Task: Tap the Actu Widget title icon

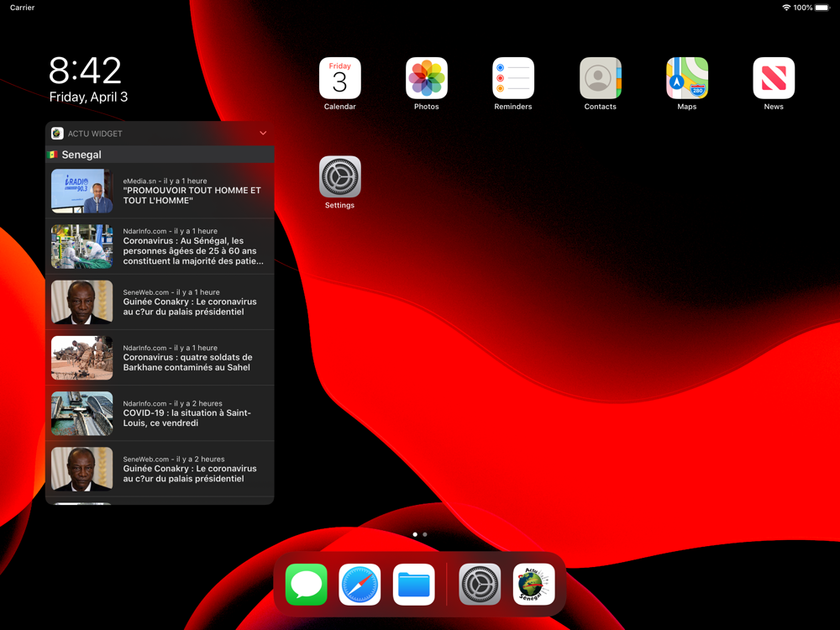Action: click(57, 134)
